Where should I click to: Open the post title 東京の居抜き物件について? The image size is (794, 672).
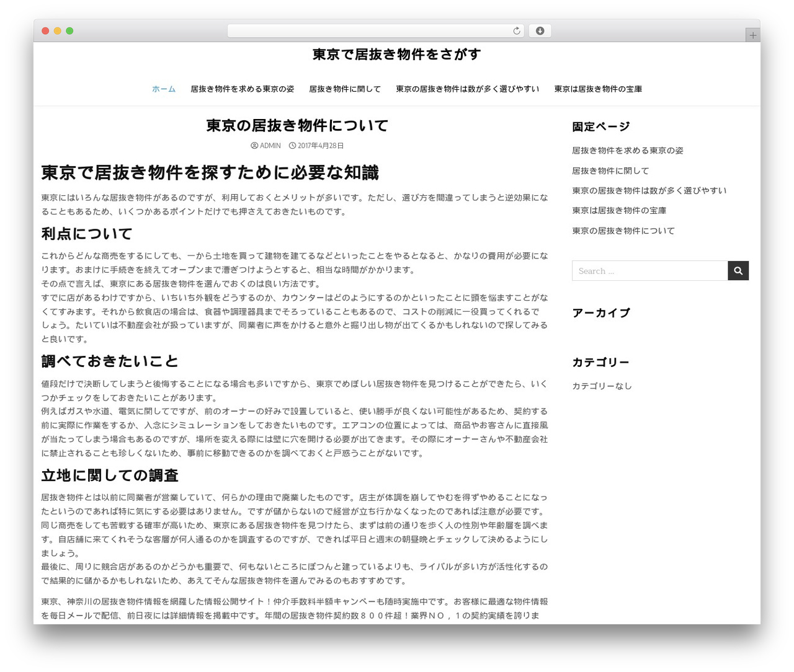coord(297,126)
